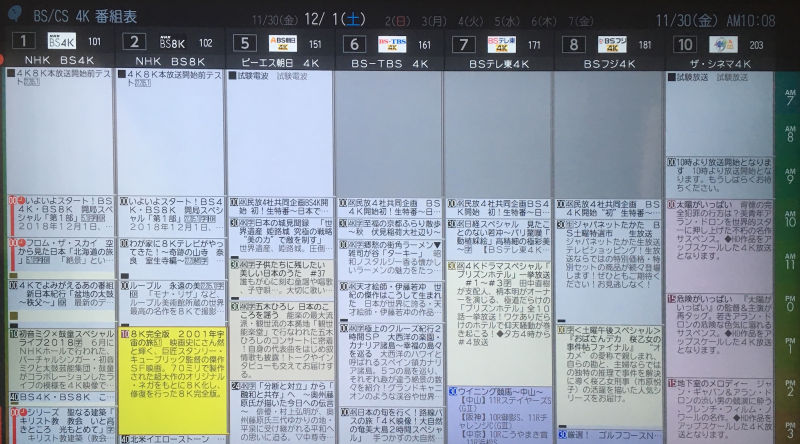Select the 12/1(土) date tab
The width and height of the screenshot is (800, 444).
point(335,19)
